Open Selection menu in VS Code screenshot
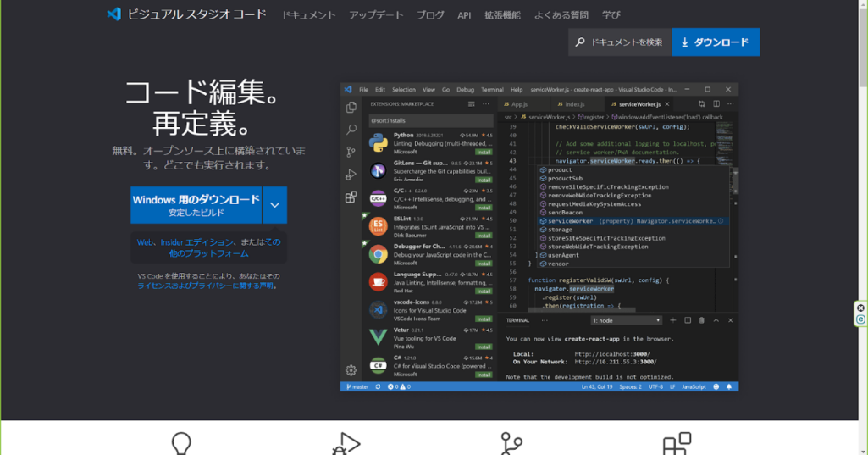The height and width of the screenshot is (455, 868). click(x=404, y=90)
